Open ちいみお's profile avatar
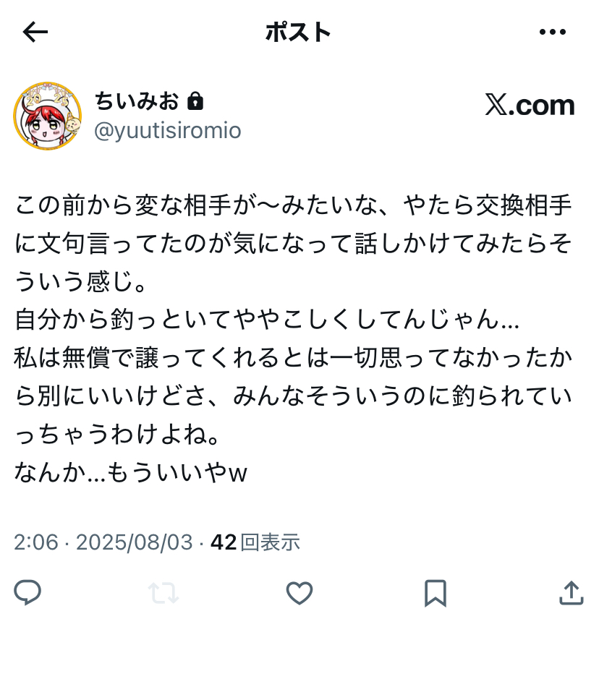 47,116
